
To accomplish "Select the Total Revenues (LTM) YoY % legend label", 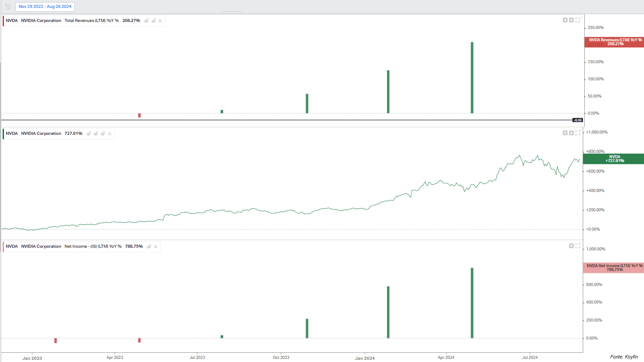I will coord(91,21).
